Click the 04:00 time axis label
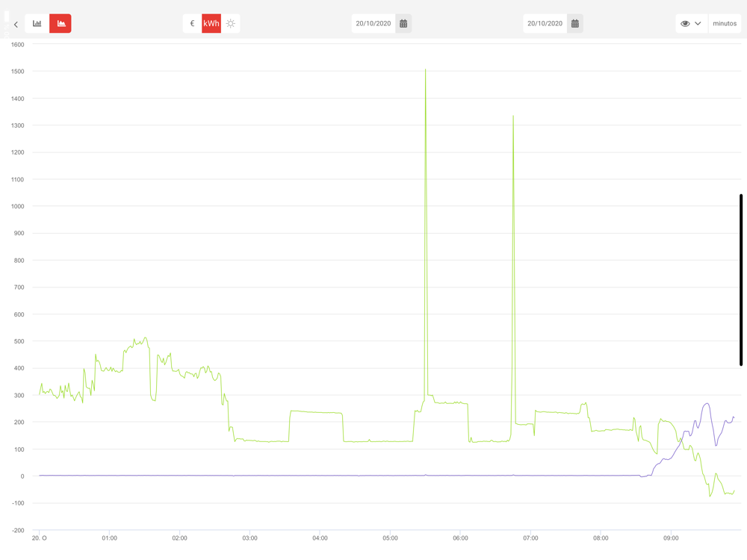Viewport: 747px width, 560px height. tap(320, 538)
